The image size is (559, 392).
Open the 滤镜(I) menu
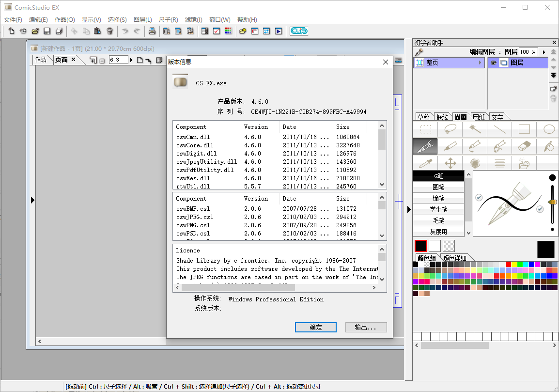pos(194,19)
